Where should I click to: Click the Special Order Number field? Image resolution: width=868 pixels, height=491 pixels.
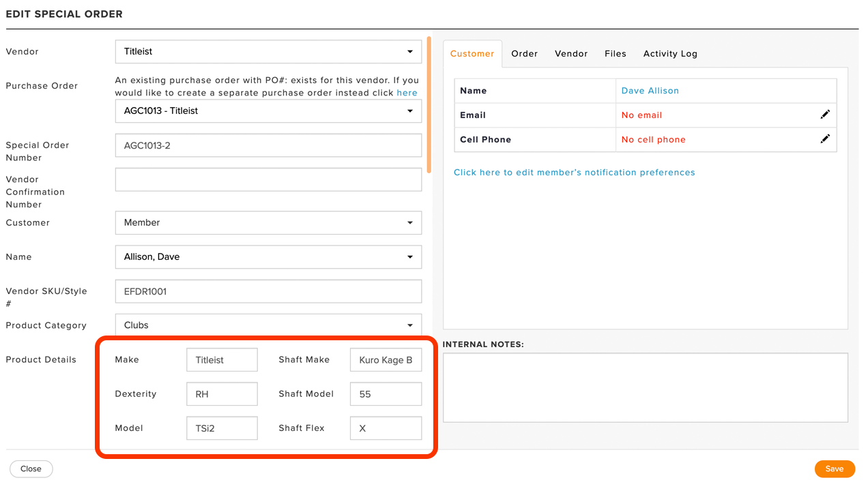tap(268, 145)
